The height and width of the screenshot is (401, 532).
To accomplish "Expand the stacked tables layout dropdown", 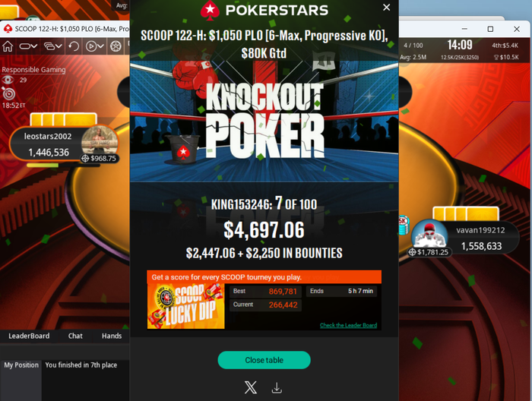I will pyautogui.click(x=53, y=46).
